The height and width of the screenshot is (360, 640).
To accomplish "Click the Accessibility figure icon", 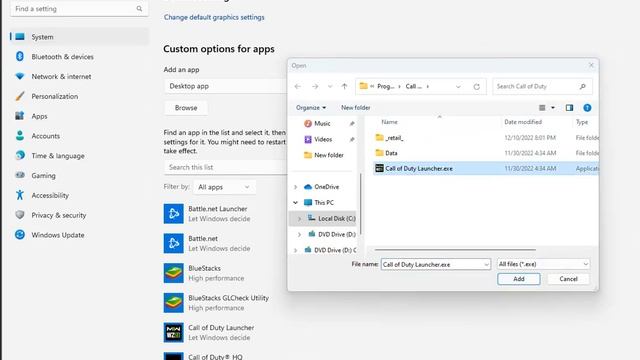I will (20, 195).
